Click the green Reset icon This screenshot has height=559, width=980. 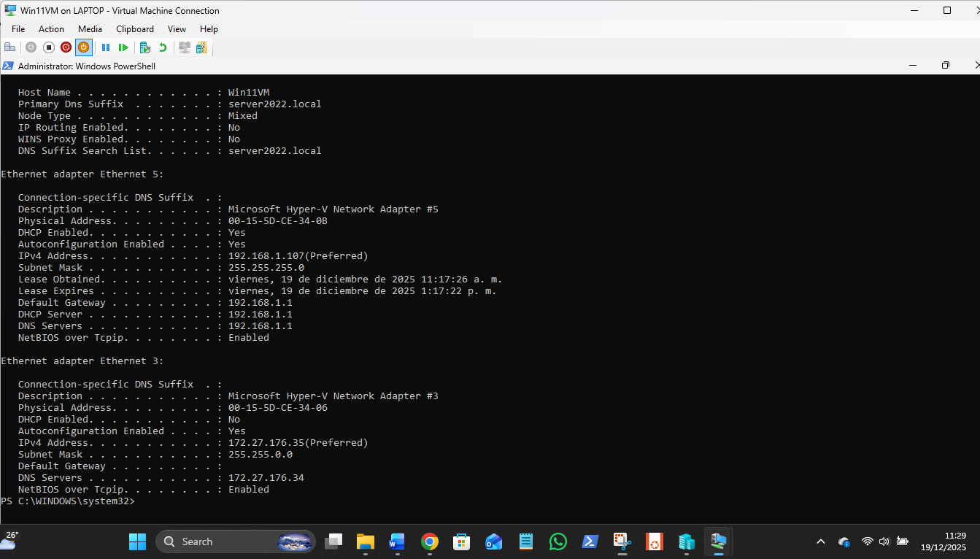(123, 47)
